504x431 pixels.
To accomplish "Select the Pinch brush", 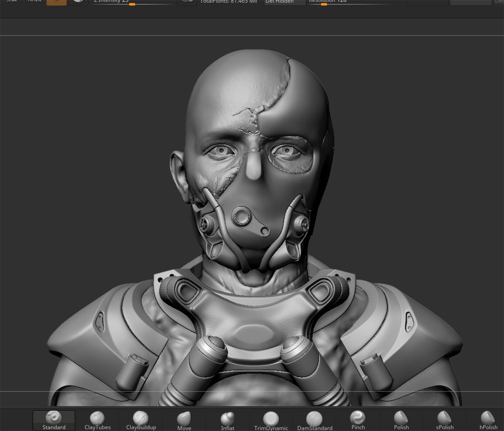I will pyautogui.click(x=358, y=421).
